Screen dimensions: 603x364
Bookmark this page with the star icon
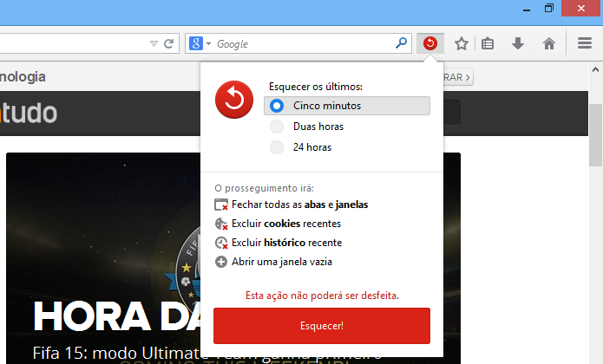click(461, 43)
